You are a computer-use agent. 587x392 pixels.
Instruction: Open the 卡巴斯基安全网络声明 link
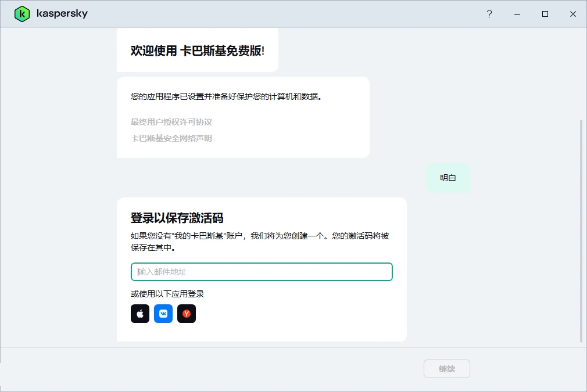point(171,138)
